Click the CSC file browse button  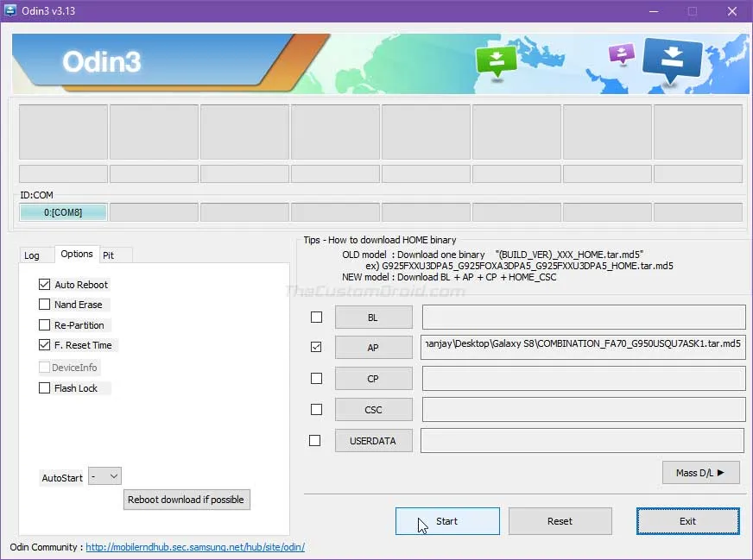click(x=373, y=410)
